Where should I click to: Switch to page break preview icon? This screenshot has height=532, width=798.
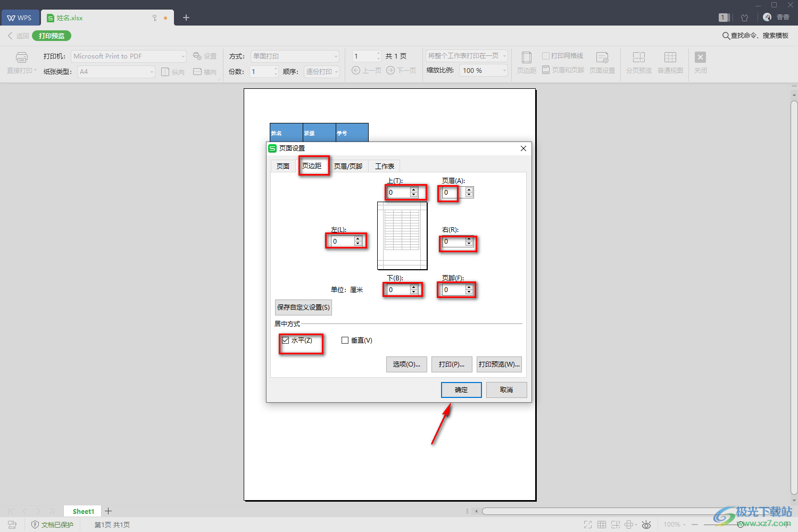[x=639, y=57]
